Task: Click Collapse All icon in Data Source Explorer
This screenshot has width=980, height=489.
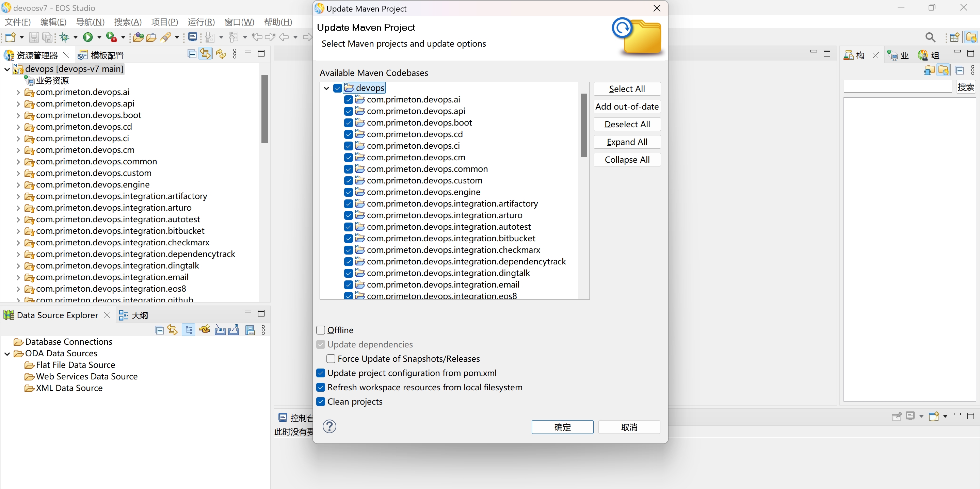Action: [159, 330]
